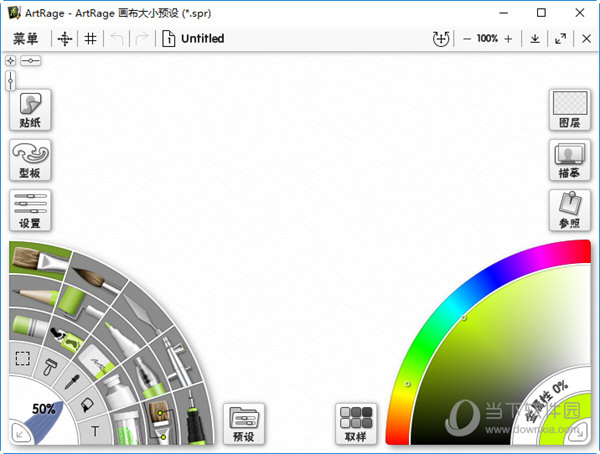This screenshot has height=454, width=600.
Task: Click the undo arrow icon
Action: pos(117,39)
